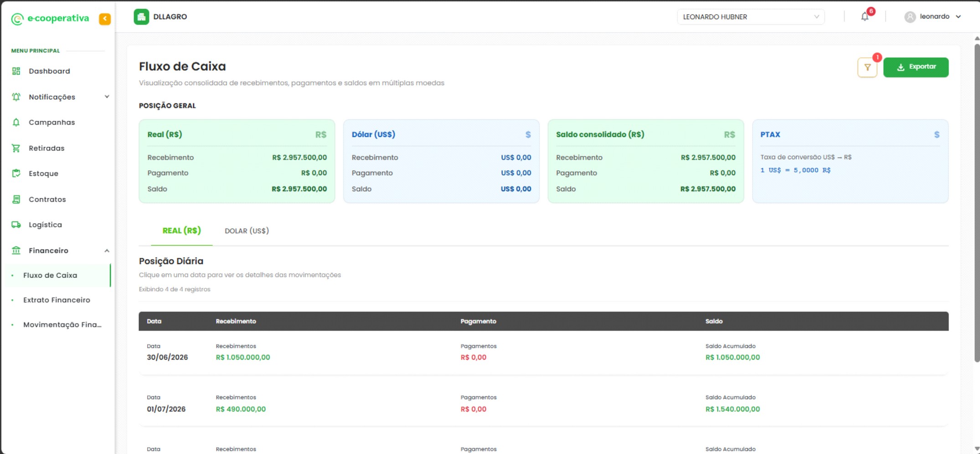Click the Dashboard grid icon

point(16,71)
